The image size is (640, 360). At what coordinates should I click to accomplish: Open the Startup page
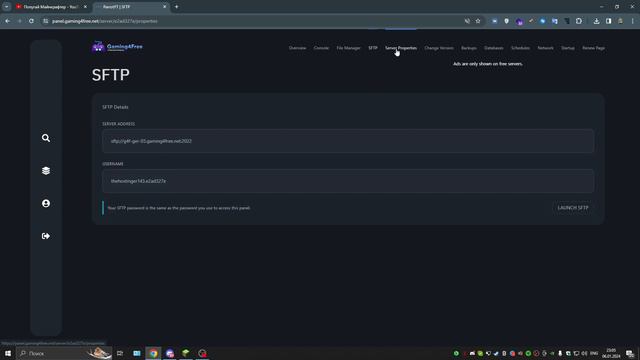coord(567,48)
